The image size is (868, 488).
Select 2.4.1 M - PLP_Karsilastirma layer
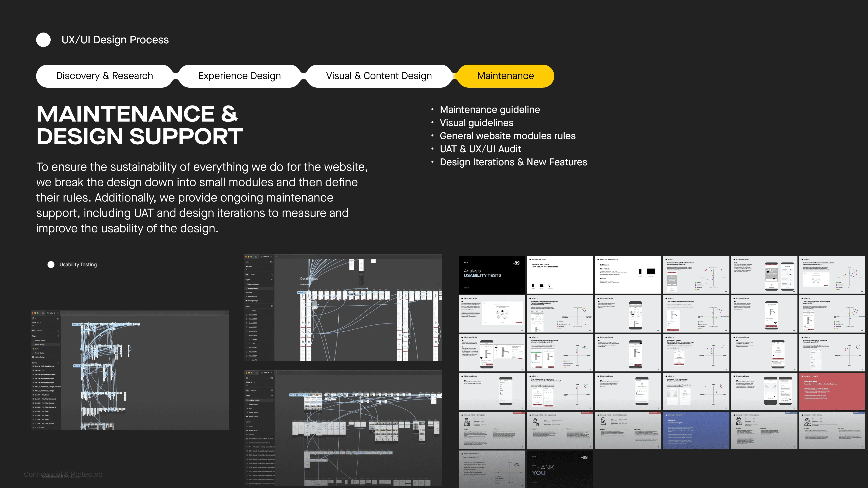[x=44, y=366]
